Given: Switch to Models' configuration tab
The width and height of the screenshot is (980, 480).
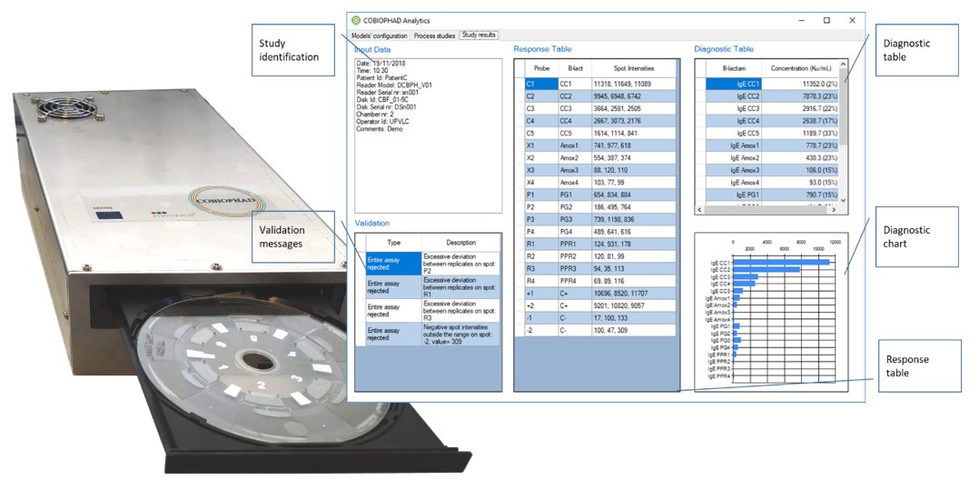Looking at the screenshot, I should coord(380,35).
